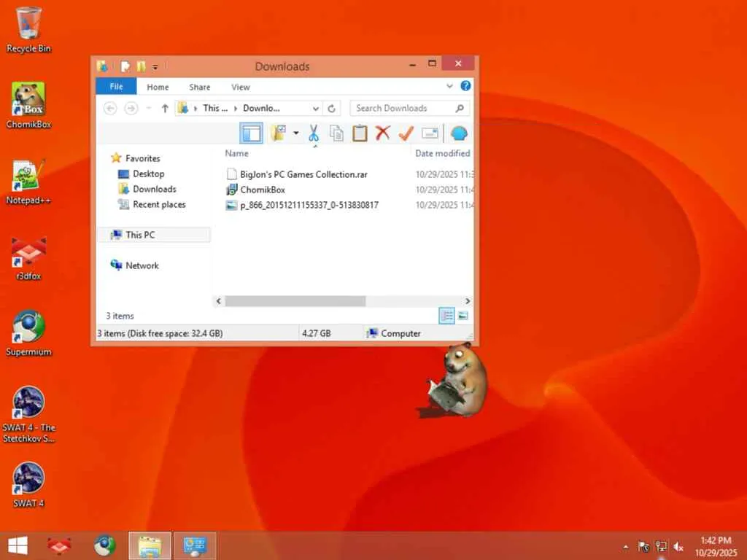This screenshot has width=747, height=560.
Task: Sort by the Name column header
Action: point(237,153)
